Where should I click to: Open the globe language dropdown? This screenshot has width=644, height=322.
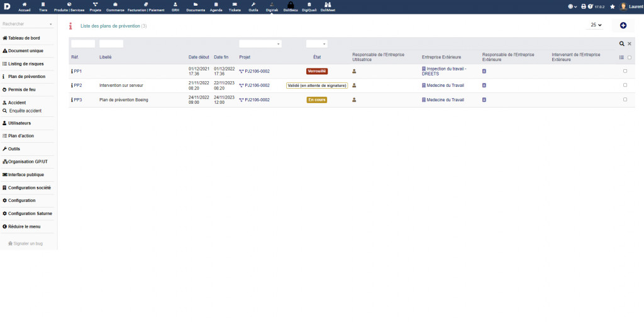[x=572, y=6]
